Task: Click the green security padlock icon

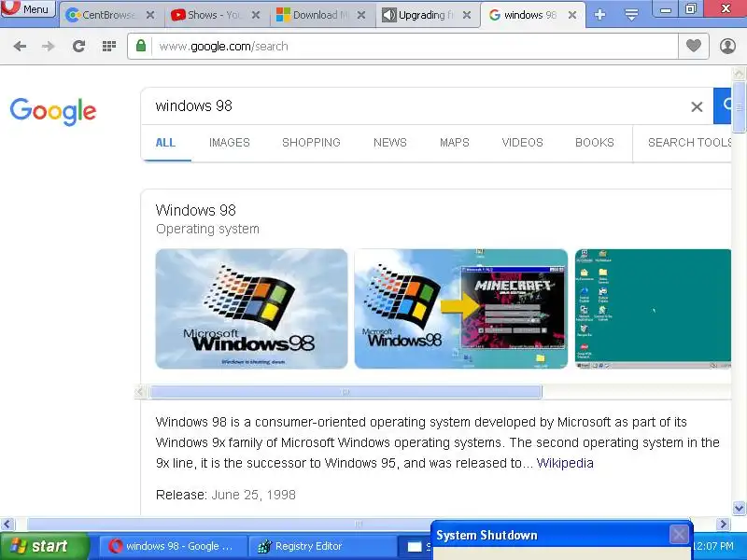Action: click(x=141, y=46)
